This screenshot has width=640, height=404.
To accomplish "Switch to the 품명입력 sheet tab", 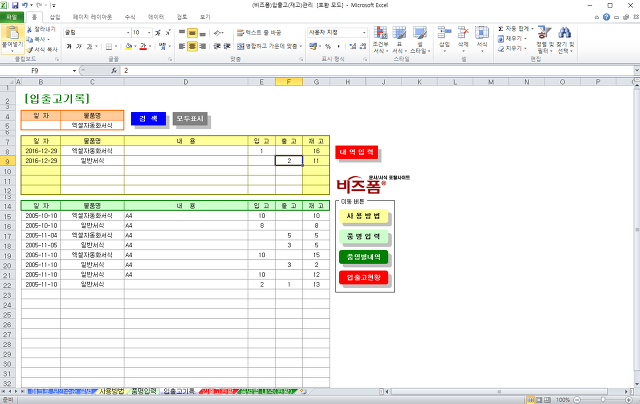I will coord(144,391).
